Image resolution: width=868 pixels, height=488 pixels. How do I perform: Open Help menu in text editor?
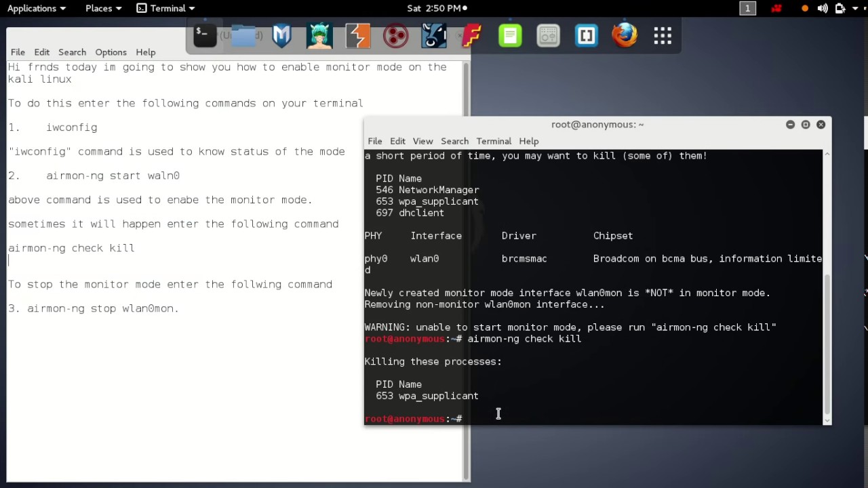click(x=145, y=52)
